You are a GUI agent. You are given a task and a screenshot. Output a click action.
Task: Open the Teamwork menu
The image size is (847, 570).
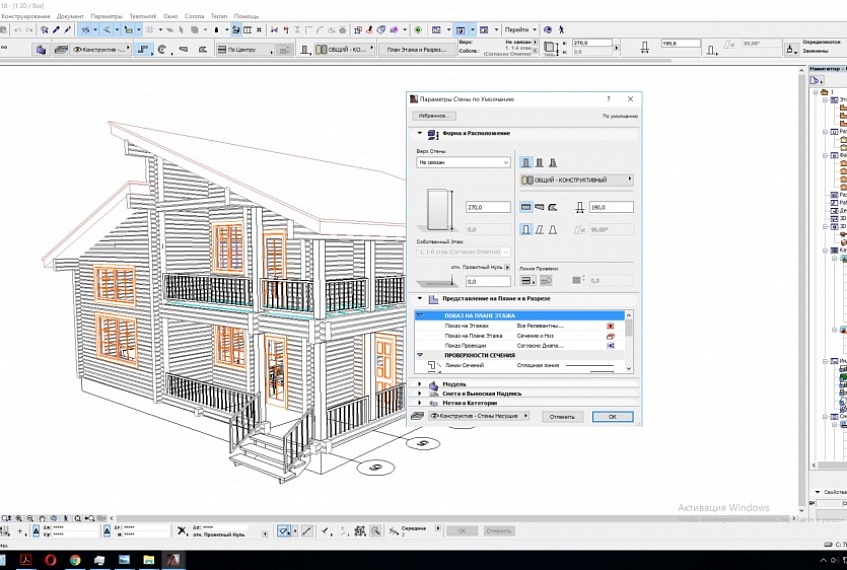pos(143,16)
